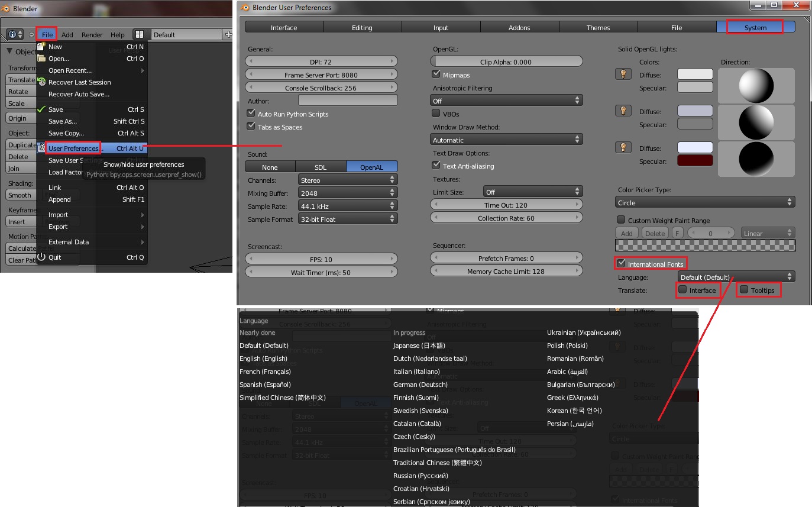Select OpenAL sound device button
Viewport: 812px width, 507px height.
click(x=372, y=167)
